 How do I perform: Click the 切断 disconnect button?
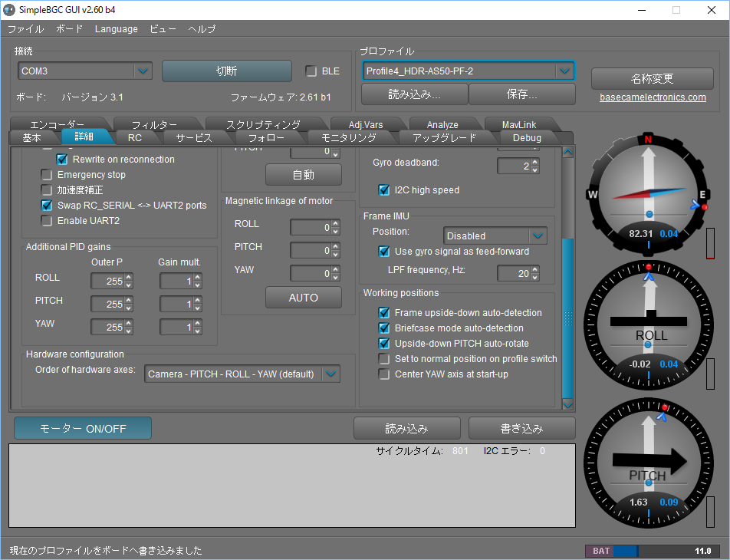[227, 71]
